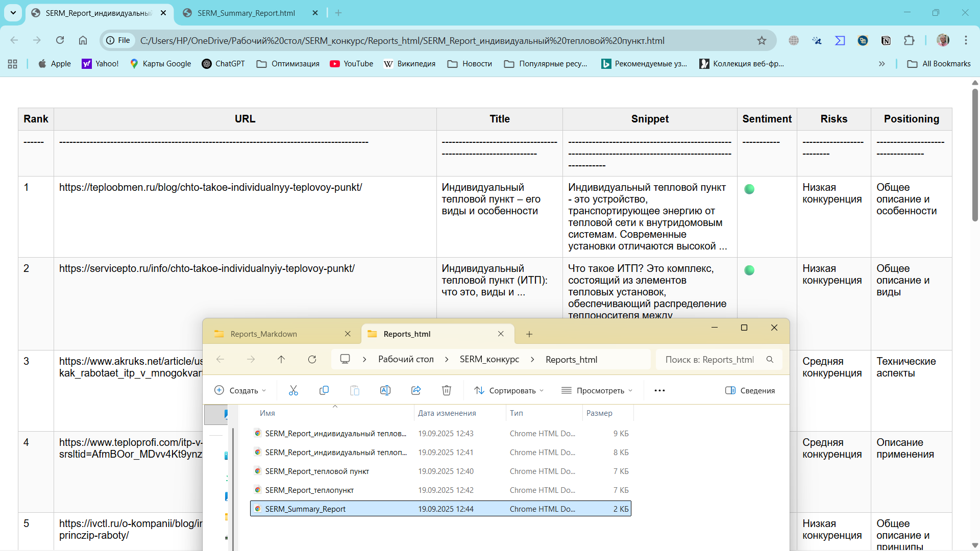This screenshot has width=980, height=551.
Task: Click the browser address bar URL
Action: [402, 40]
